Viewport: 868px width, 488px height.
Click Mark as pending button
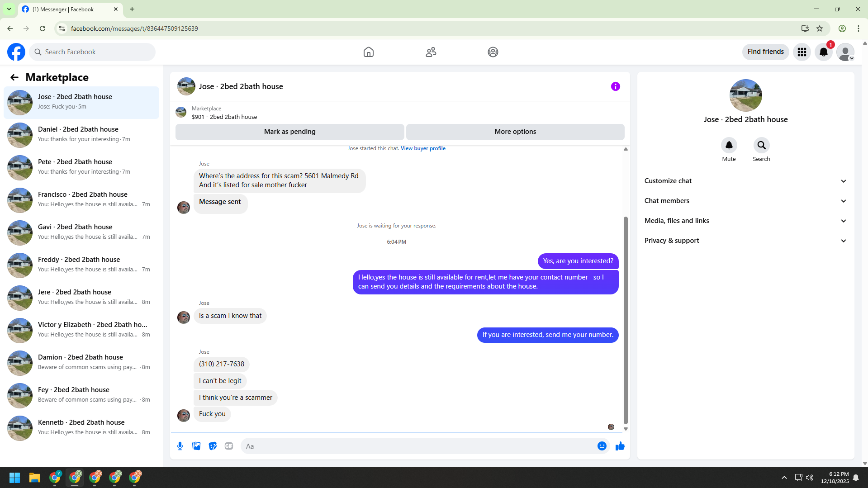click(x=290, y=132)
